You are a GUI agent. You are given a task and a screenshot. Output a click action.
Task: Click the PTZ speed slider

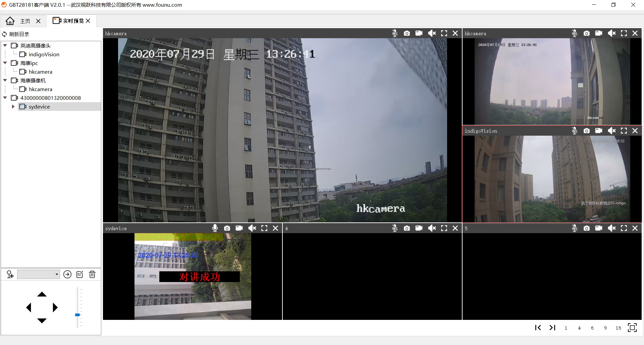[x=77, y=315]
